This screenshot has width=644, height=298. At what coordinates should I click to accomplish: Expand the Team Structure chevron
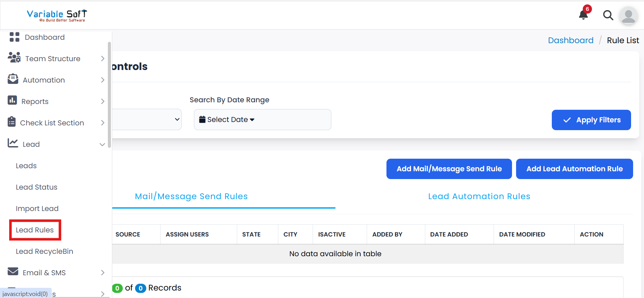pos(102,59)
